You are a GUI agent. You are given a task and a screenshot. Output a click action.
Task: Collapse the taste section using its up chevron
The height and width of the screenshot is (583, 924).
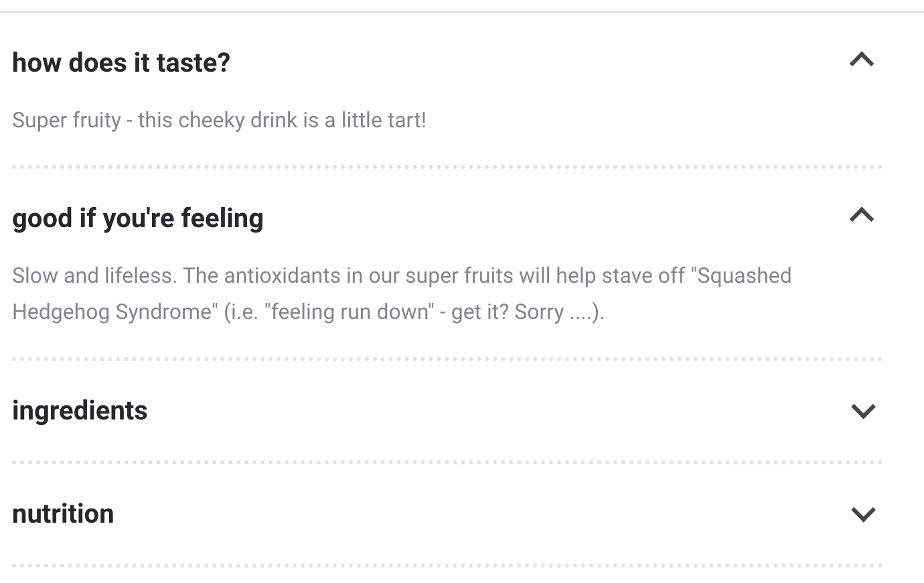click(x=862, y=60)
